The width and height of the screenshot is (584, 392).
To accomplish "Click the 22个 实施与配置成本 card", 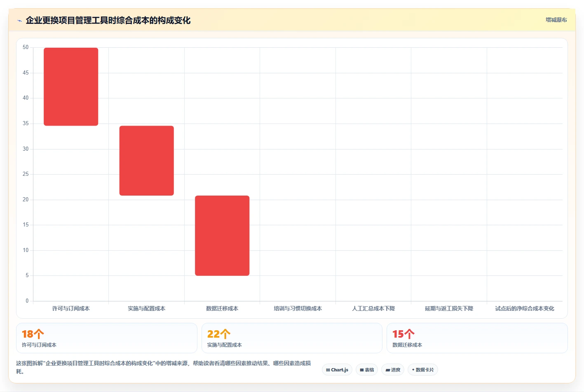I will (292, 338).
